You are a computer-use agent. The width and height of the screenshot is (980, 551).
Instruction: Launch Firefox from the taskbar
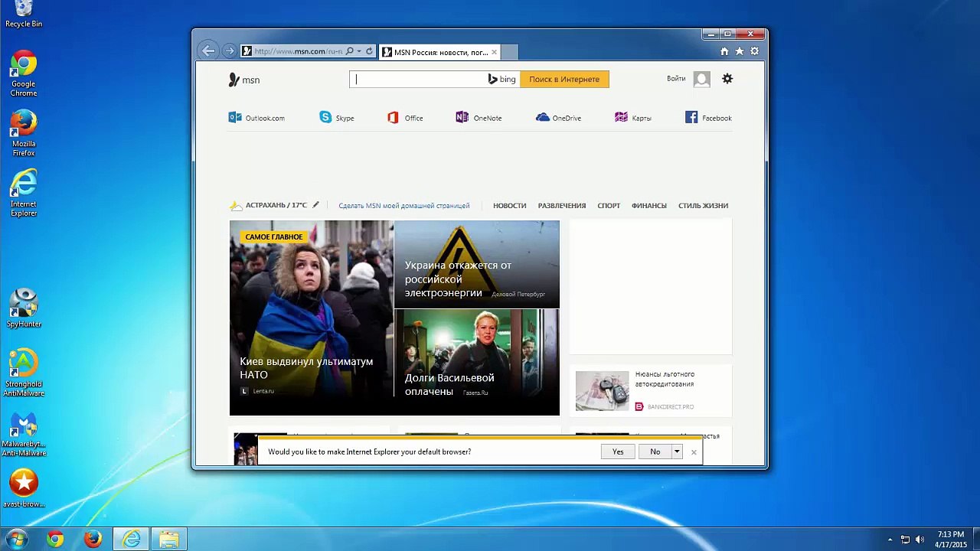[x=93, y=540]
